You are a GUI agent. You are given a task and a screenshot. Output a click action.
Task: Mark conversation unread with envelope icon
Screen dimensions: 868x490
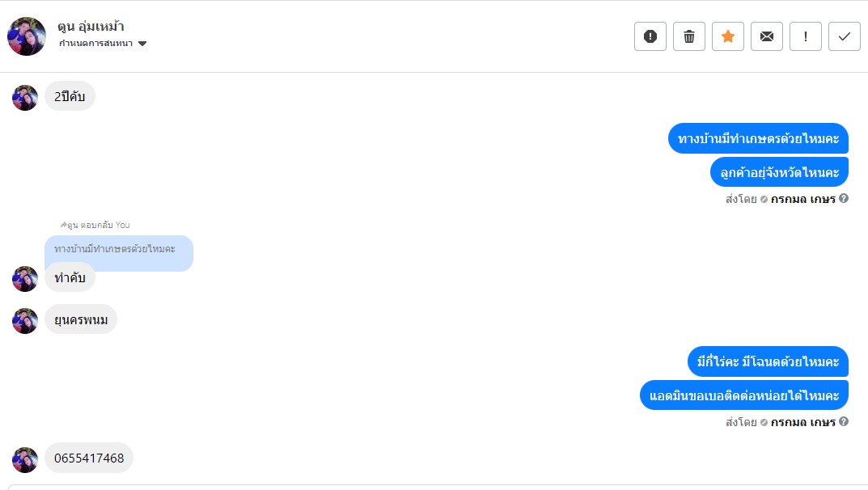point(767,36)
